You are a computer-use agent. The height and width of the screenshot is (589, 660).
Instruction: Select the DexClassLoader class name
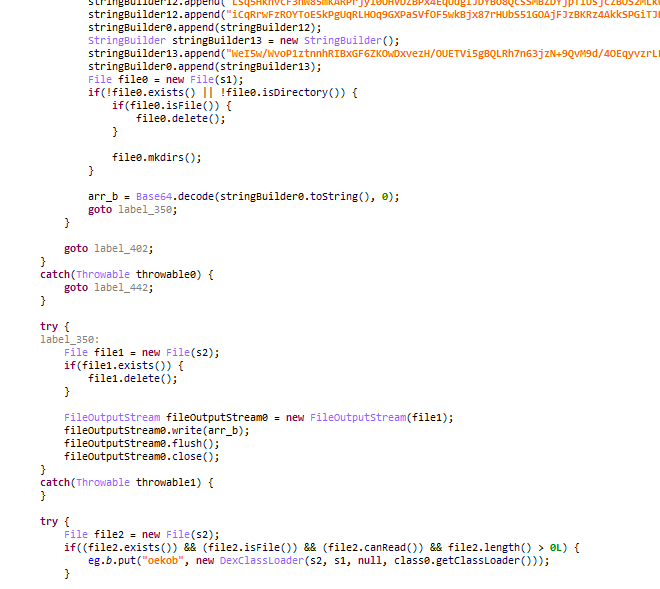(261, 560)
